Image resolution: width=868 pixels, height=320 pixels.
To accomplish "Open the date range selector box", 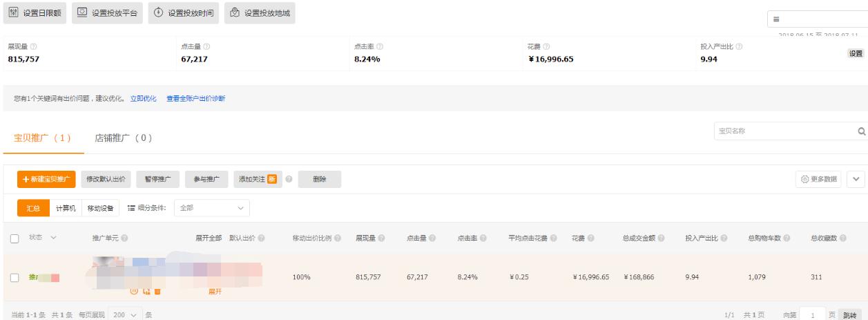I will [x=817, y=19].
